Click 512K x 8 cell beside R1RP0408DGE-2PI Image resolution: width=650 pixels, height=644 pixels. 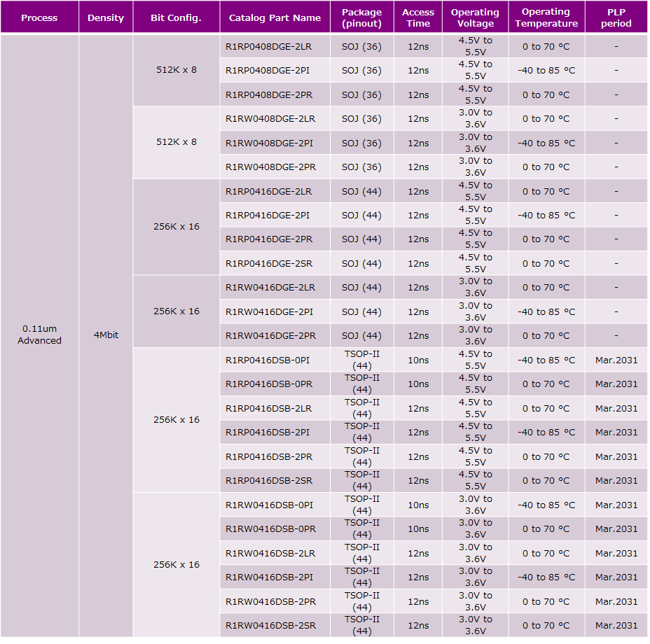click(x=177, y=70)
